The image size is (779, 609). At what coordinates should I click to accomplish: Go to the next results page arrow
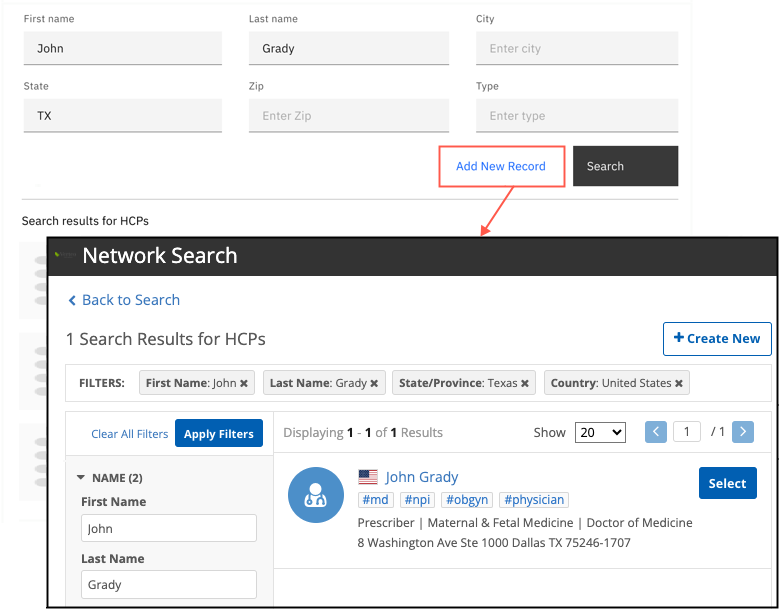coord(743,432)
